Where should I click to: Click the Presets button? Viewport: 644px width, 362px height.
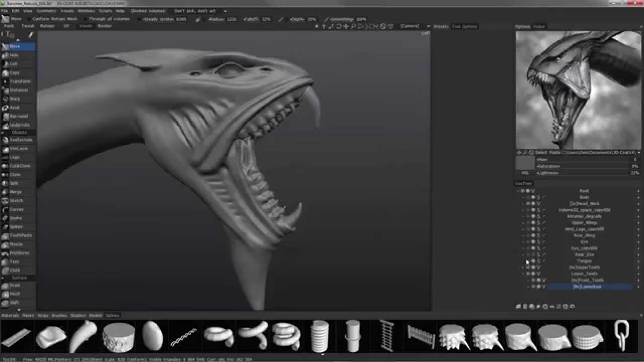441,27
